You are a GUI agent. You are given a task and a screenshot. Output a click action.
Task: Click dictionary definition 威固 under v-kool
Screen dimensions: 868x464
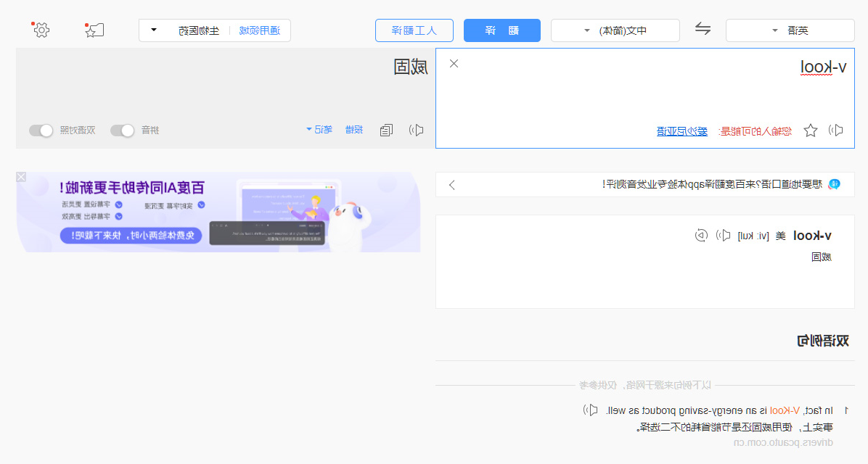click(822, 257)
